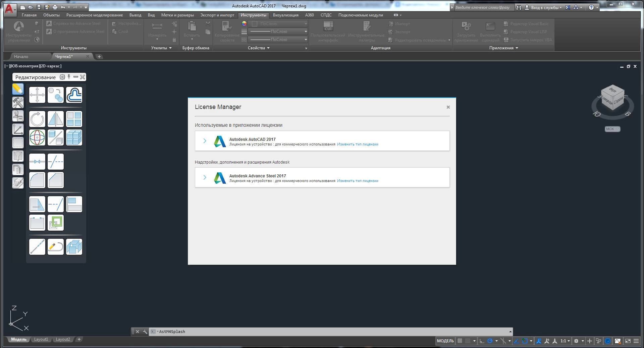
Task: Toggle object snap tracking in status bar
Action: [517, 341]
